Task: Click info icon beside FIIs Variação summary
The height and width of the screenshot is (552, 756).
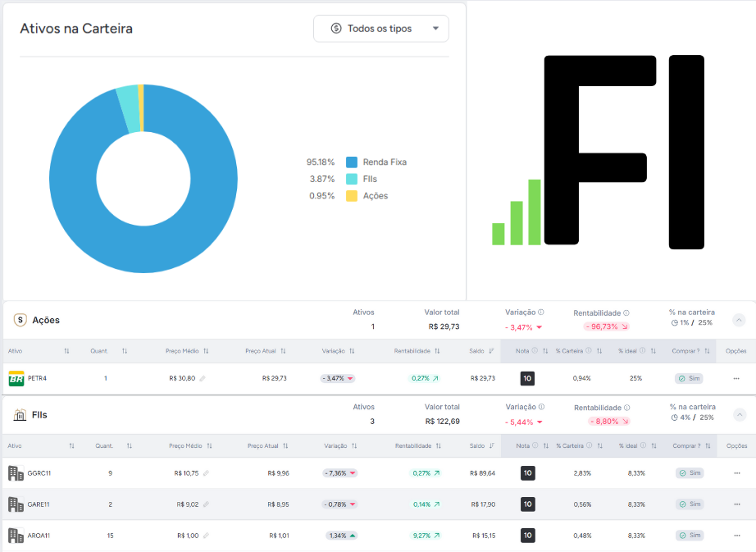Action: pos(540,407)
